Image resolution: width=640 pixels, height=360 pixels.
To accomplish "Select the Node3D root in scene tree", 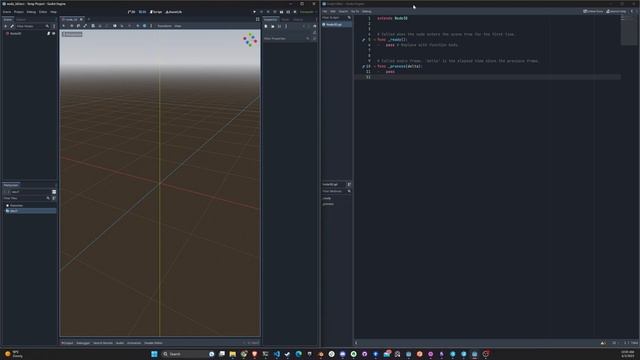I will [16, 33].
